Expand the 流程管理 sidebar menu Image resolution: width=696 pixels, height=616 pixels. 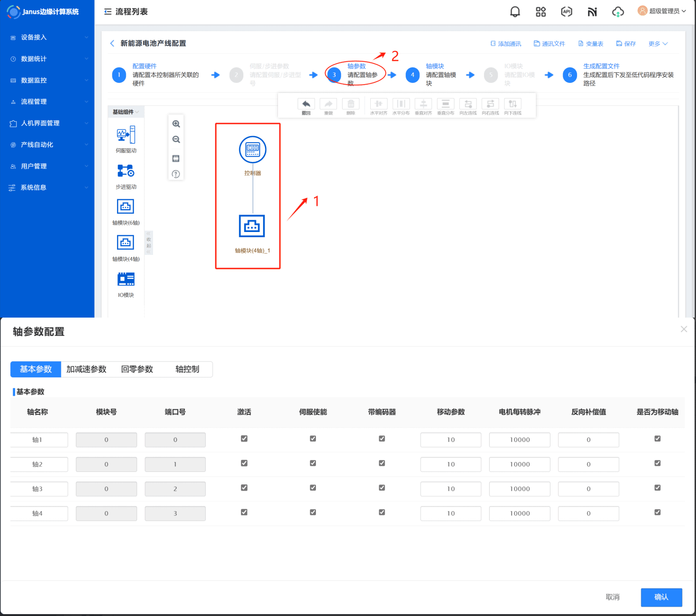point(47,101)
